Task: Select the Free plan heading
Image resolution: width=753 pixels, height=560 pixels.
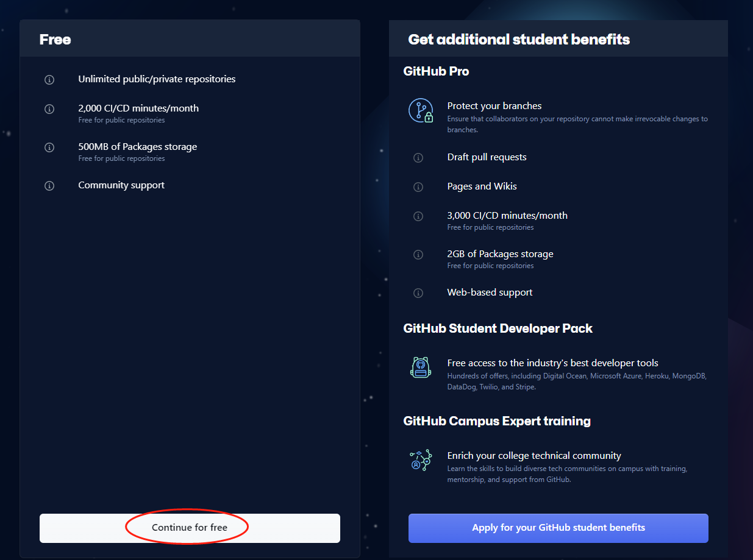Action: (x=55, y=40)
